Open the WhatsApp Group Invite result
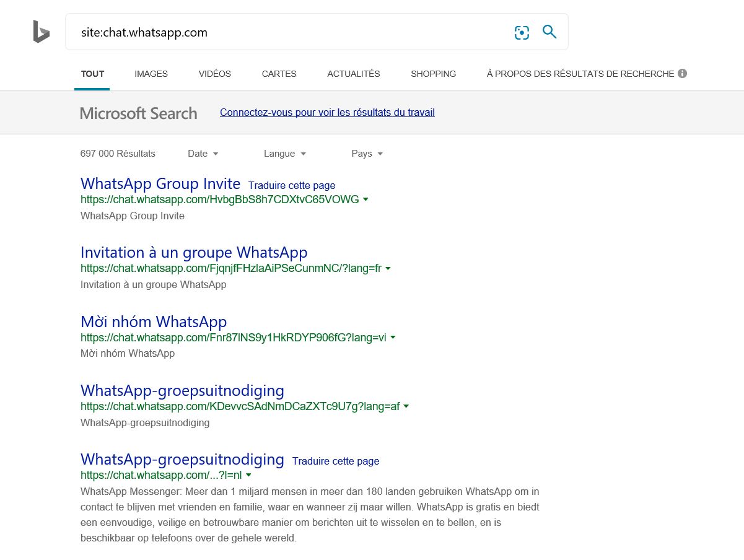Image resolution: width=744 pixels, height=560 pixels. coord(160,184)
